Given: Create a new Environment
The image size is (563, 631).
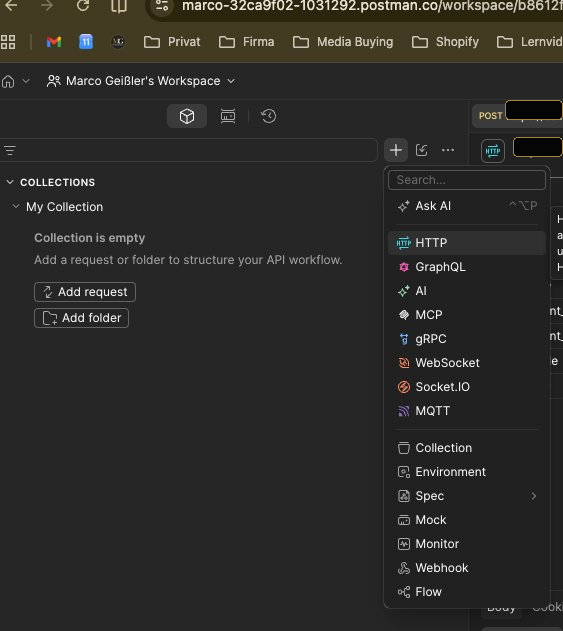Looking at the screenshot, I should pyautogui.click(x=467, y=472).
